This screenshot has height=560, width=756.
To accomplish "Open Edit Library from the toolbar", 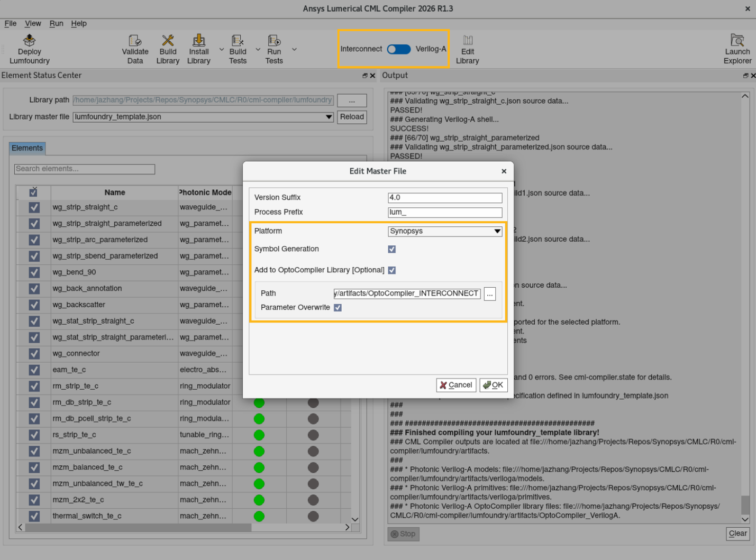I will 468,49.
